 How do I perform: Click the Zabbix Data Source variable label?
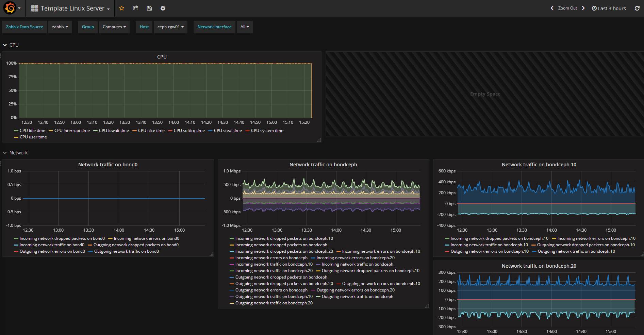(24, 27)
